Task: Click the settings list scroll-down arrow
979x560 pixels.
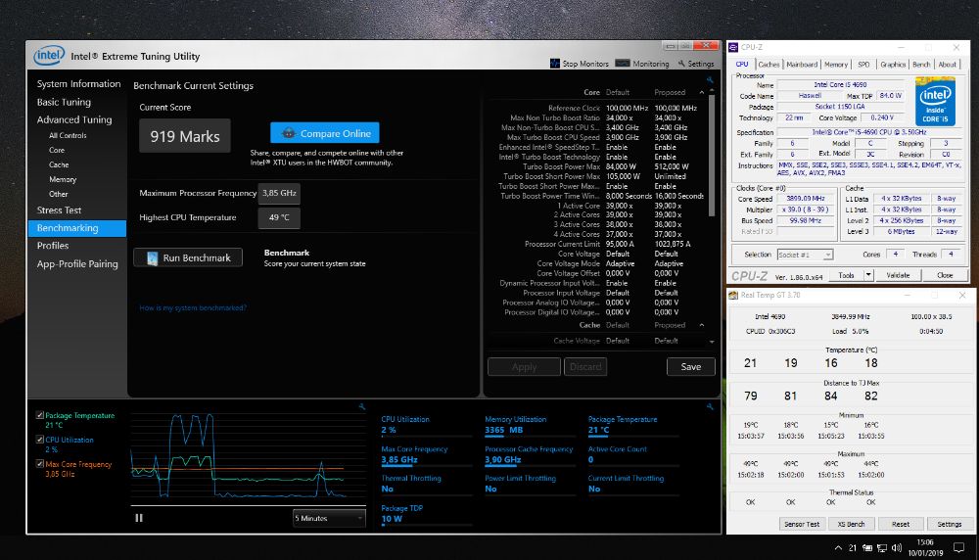Action: [712, 342]
